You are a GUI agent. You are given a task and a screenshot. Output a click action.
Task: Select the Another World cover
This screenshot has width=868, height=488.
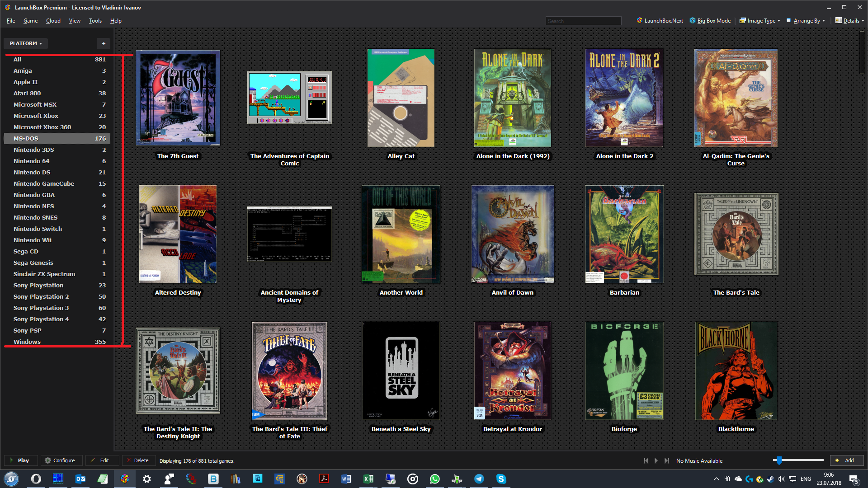click(x=401, y=234)
